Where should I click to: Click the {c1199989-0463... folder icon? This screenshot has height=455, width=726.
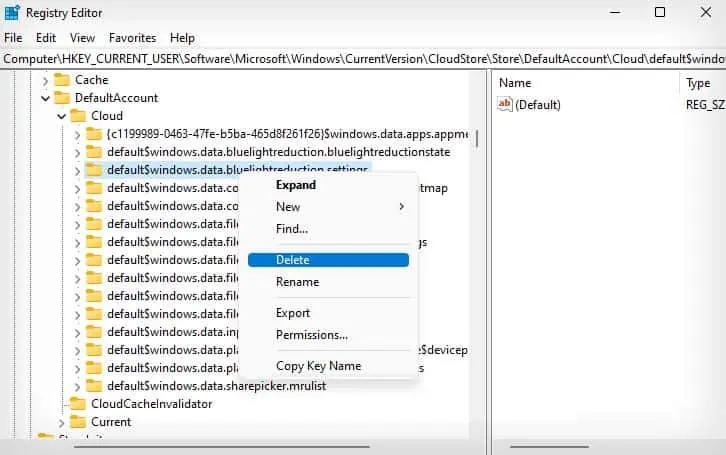click(x=94, y=134)
